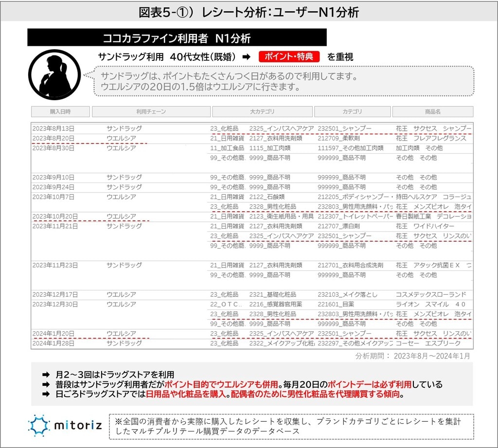Select the date 2023年11月21日
The image size is (498, 448).
click(55, 226)
